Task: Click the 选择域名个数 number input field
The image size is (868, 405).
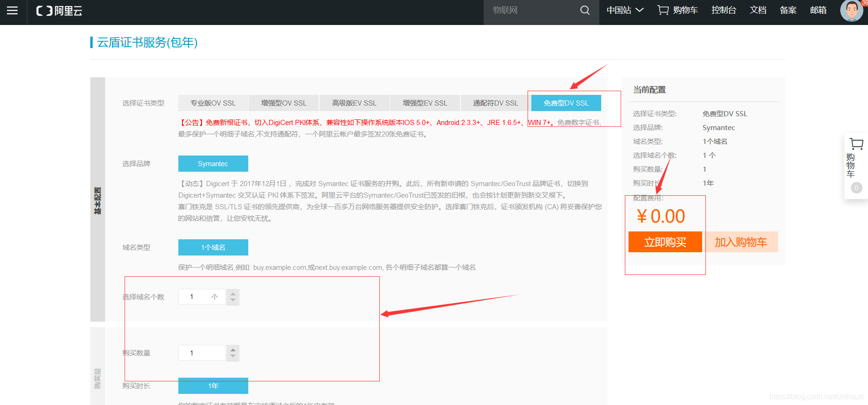Action: pos(202,297)
